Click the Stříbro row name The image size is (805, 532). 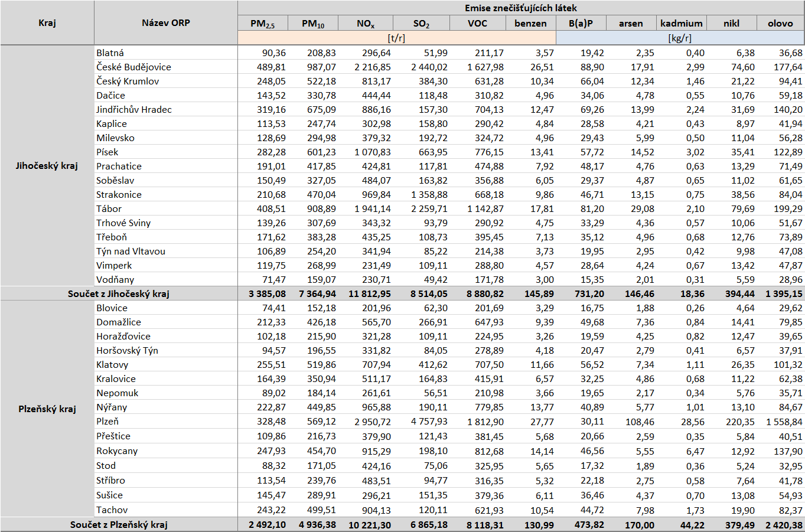point(111,481)
